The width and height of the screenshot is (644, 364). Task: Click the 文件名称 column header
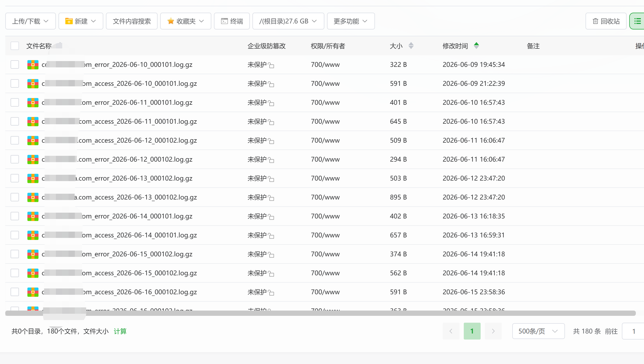click(39, 46)
